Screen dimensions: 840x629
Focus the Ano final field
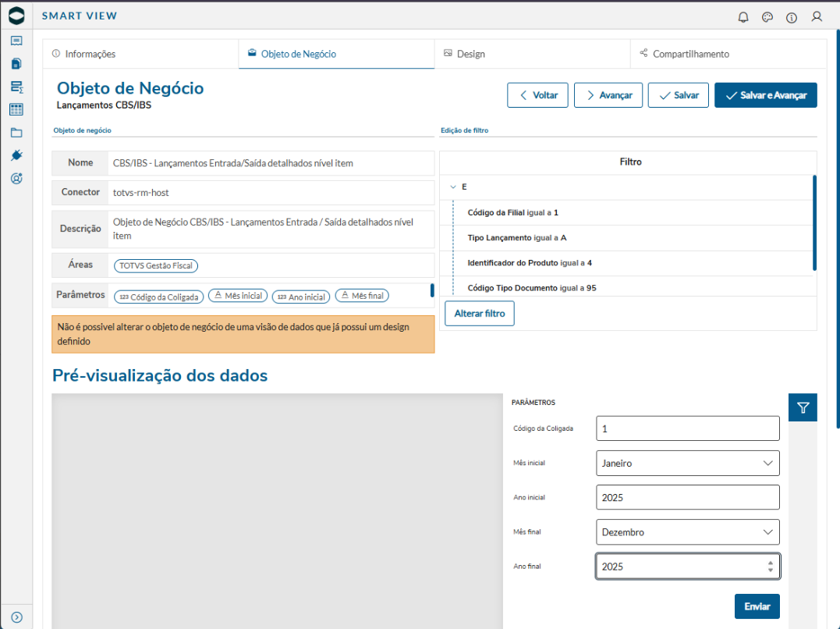(x=687, y=567)
